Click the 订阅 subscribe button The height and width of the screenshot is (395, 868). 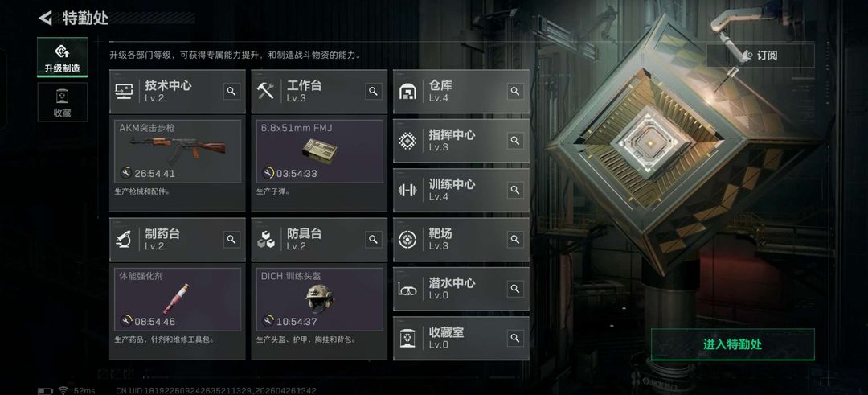[760, 56]
